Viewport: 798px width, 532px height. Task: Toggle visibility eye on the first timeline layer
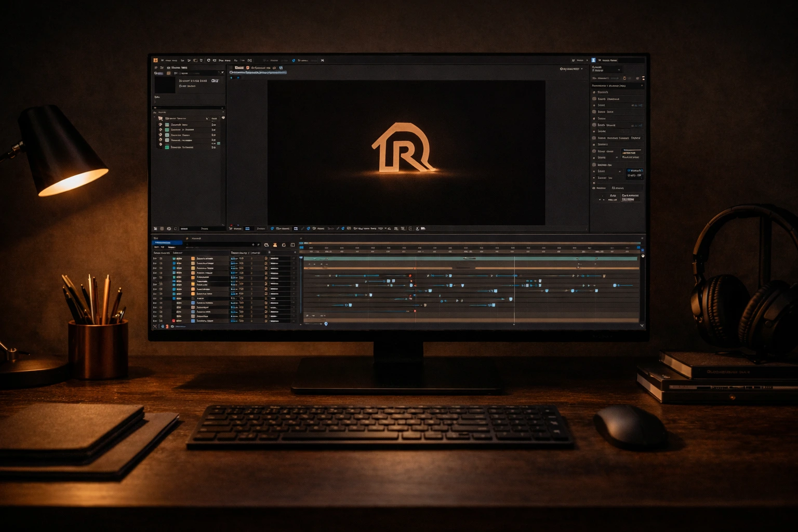[x=154, y=258]
